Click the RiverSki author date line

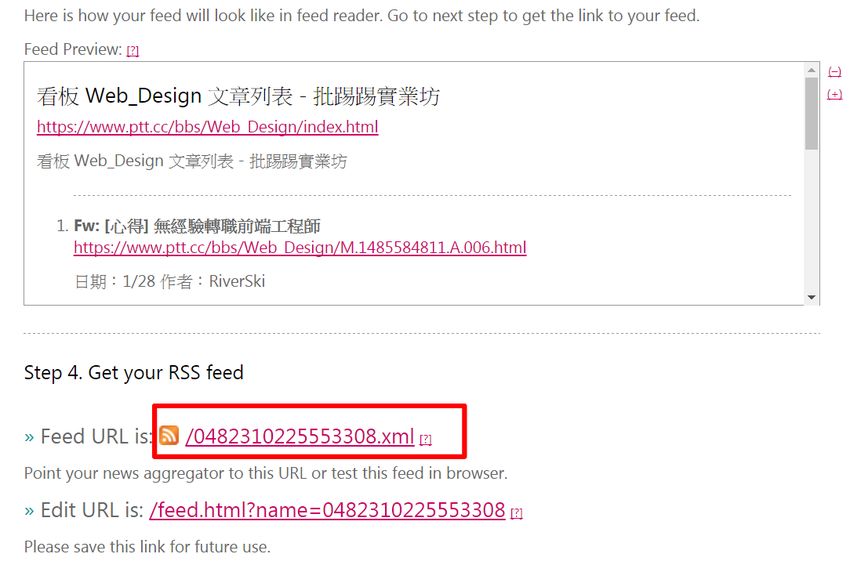point(170,281)
